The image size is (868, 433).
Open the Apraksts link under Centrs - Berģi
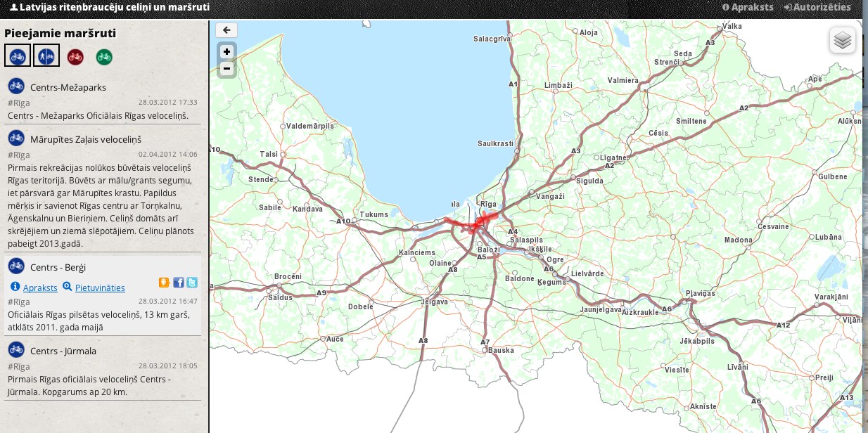[x=40, y=287]
